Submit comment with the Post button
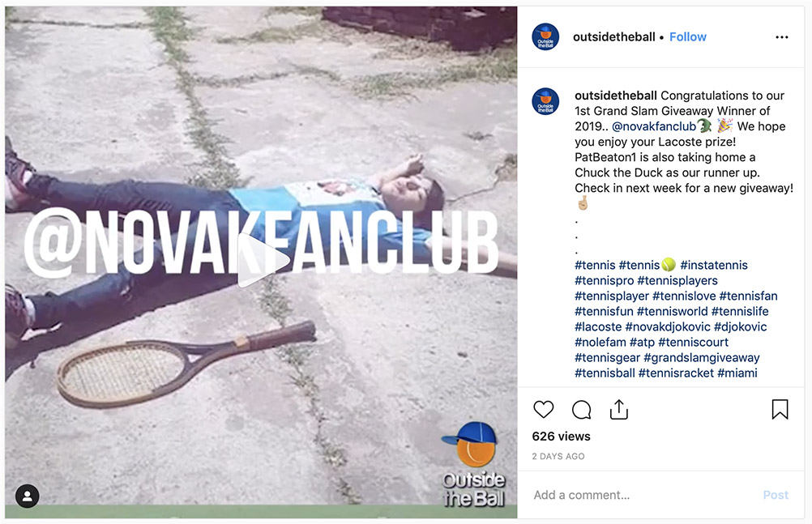The width and height of the screenshot is (812, 524). coord(776,495)
